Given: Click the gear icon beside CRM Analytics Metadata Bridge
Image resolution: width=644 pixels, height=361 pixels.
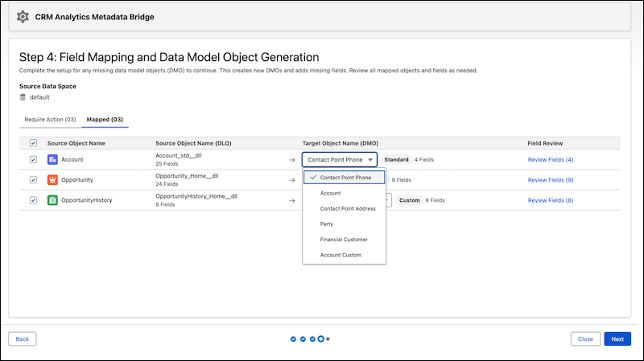Looking at the screenshot, I should point(23,17).
